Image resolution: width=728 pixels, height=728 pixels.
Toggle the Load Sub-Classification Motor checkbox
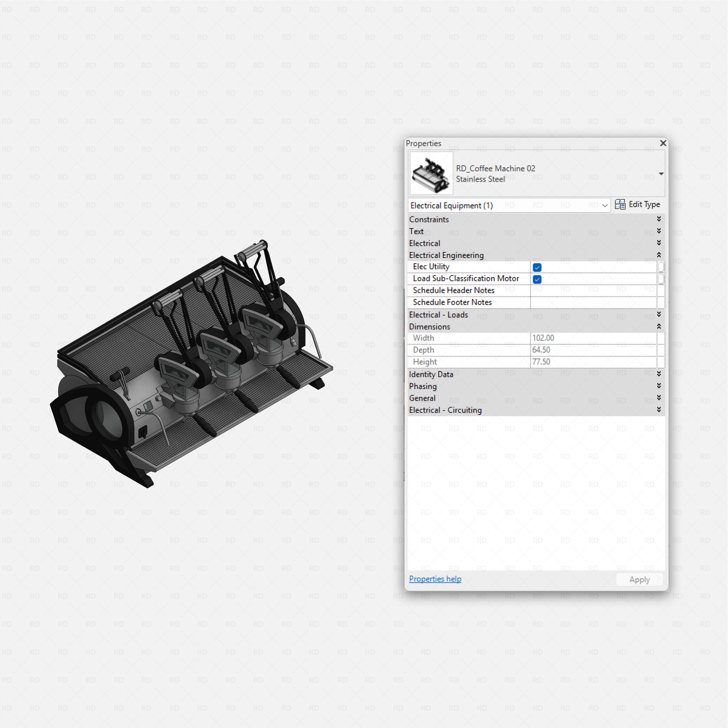coord(537,279)
